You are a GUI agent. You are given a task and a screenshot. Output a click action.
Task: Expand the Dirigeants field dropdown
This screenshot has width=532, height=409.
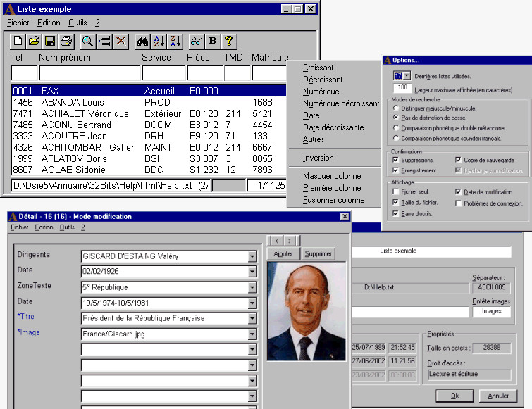point(252,256)
